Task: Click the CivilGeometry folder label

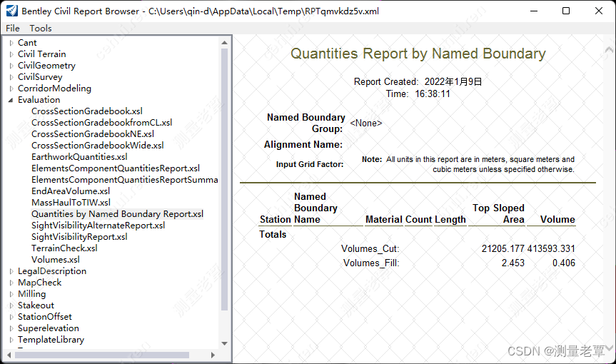Action: 46,65
